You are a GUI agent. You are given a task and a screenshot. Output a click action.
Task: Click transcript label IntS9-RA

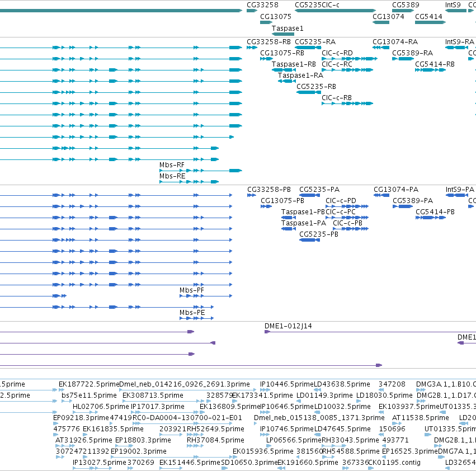pos(460,42)
